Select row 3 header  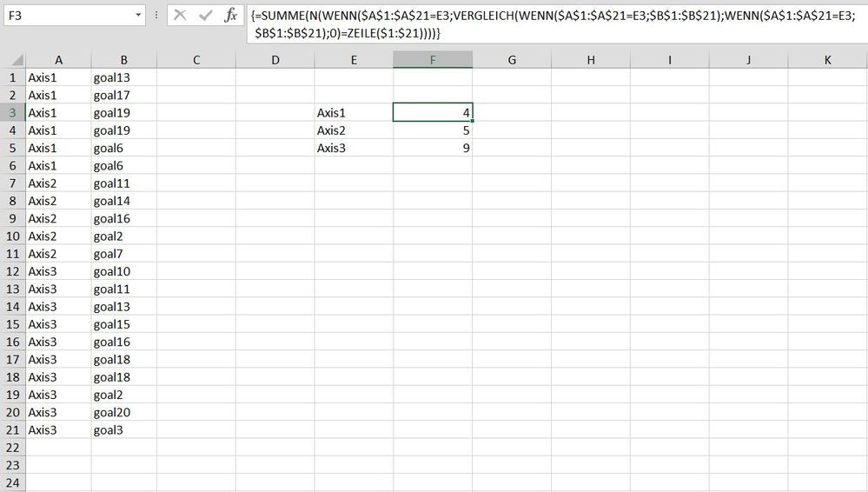pyautogui.click(x=13, y=113)
